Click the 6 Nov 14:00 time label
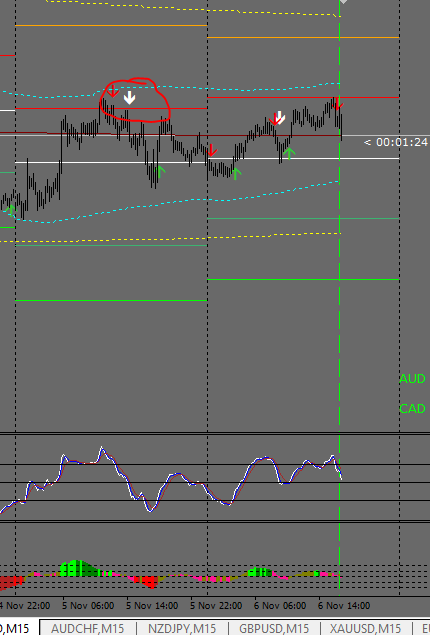The width and height of the screenshot is (430, 635). point(344,606)
